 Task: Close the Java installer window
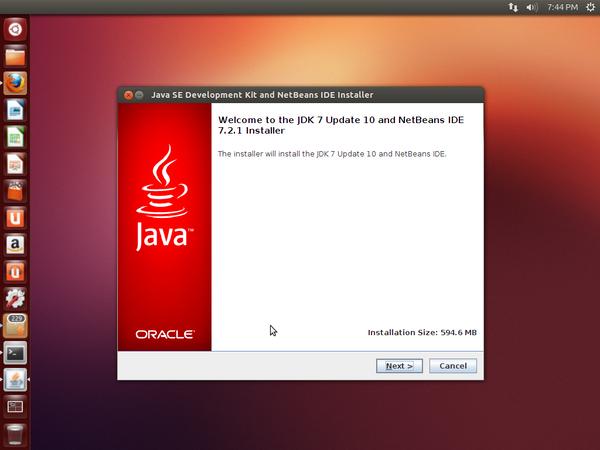[129, 95]
